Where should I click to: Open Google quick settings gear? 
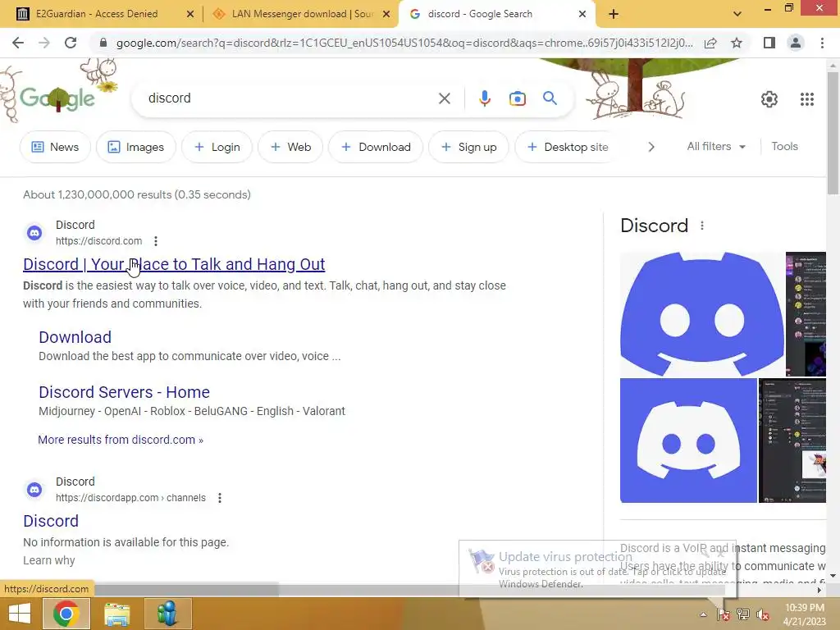point(769,99)
